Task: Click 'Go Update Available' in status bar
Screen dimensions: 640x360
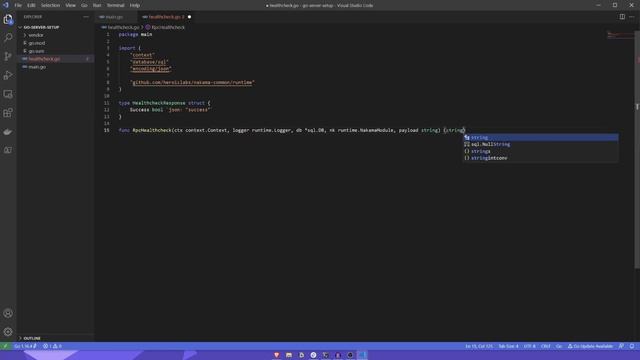Action: click(x=591, y=346)
